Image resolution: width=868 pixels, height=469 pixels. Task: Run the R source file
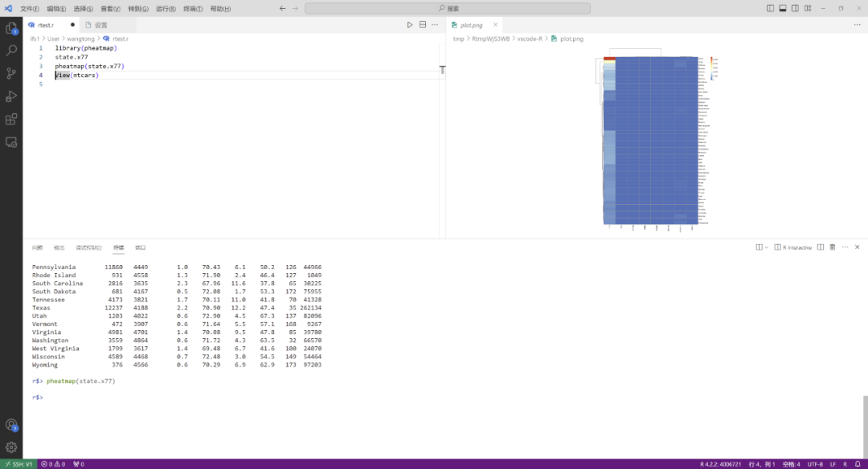pyautogui.click(x=410, y=25)
